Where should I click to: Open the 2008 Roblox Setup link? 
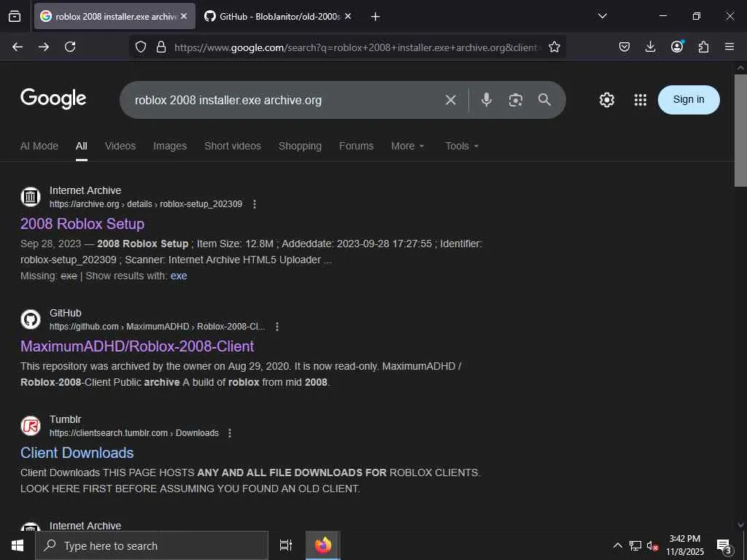(x=82, y=224)
